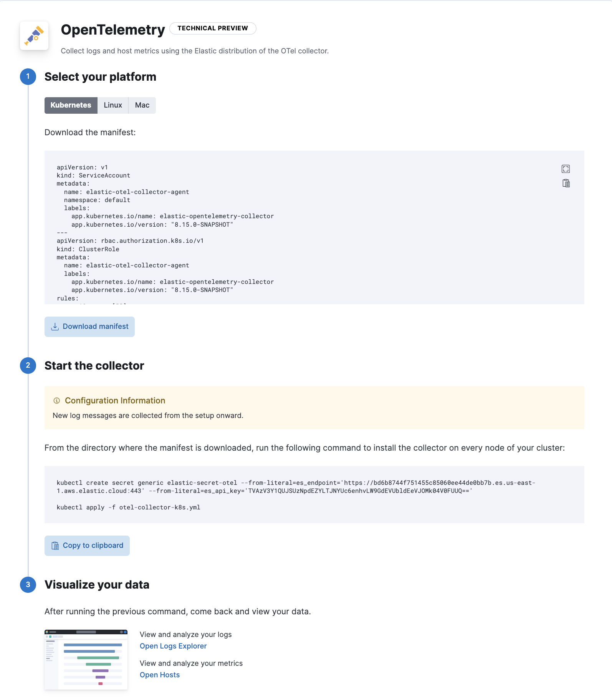Copy the manifest code using the clipboard icon
This screenshot has height=700, width=612.
point(566,183)
